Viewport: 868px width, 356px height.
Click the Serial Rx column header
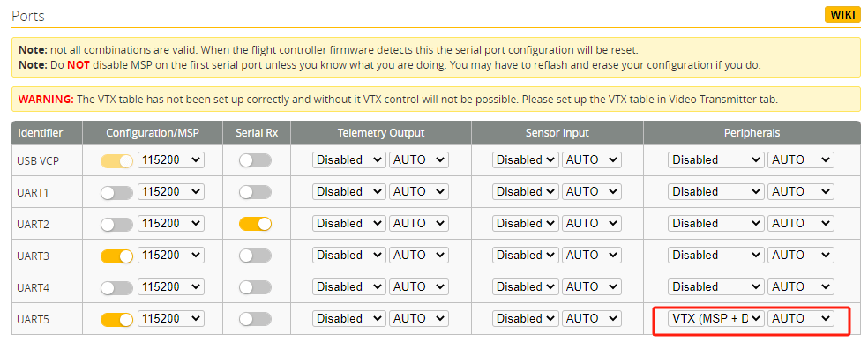pyautogui.click(x=256, y=133)
